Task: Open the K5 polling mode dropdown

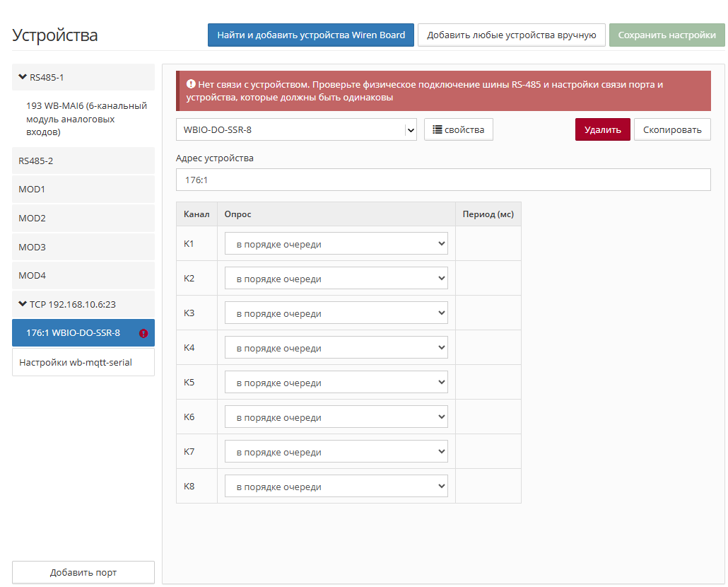Action: pos(336,382)
